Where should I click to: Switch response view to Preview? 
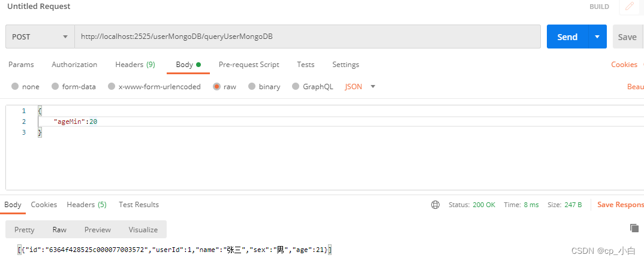point(98,229)
